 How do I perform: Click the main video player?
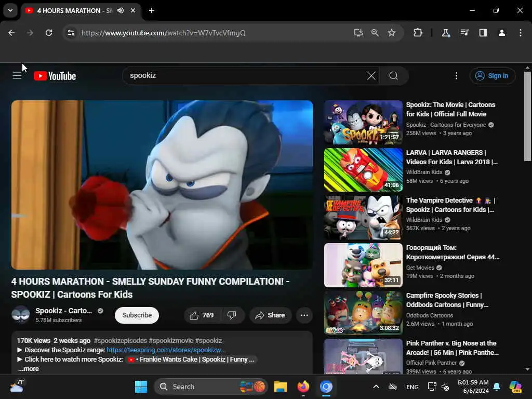click(162, 185)
